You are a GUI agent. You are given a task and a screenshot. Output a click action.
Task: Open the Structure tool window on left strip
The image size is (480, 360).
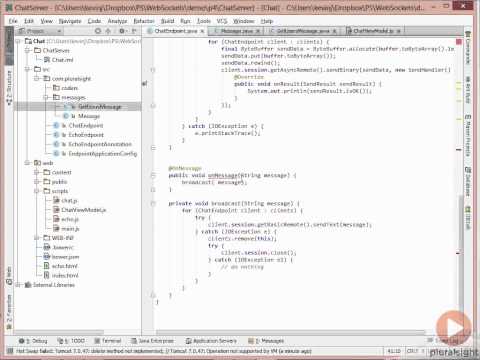[x=9, y=87]
